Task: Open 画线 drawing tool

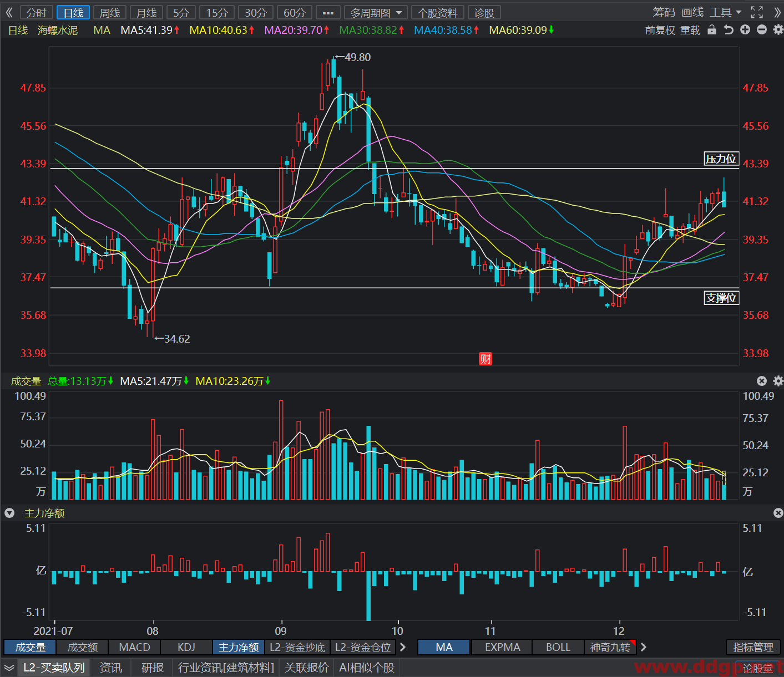Action: click(x=692, y=12)
